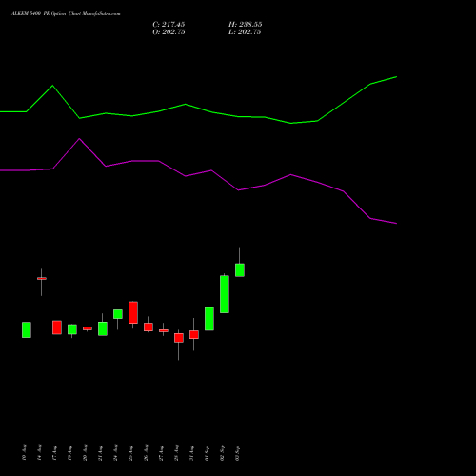476x476 pixels.
Task: Select the green candle above 01 Sep
Action: [x=209, y=319]
